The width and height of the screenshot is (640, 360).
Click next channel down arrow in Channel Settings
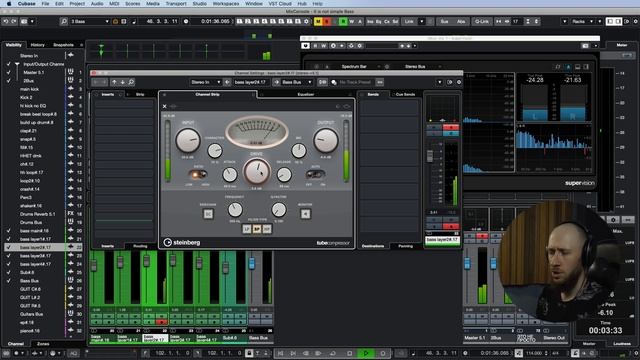point(122,82)
